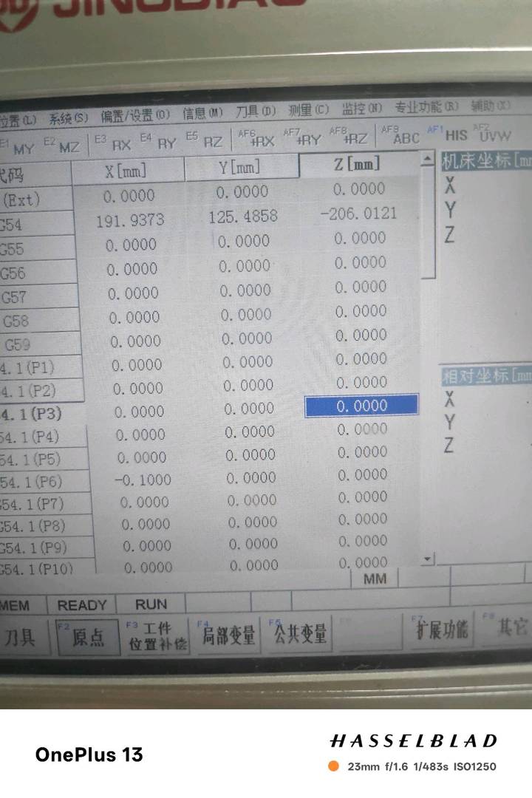Select the AF6 +RX toolbar button
Image resolution: width=532 pixels, height=798 pixels.
tap(256, 138)
